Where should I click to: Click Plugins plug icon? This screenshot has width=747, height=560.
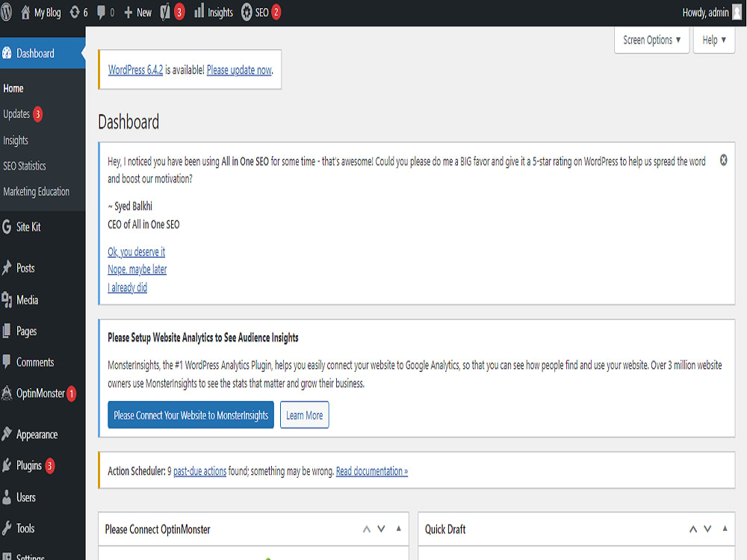coord(7,465)
